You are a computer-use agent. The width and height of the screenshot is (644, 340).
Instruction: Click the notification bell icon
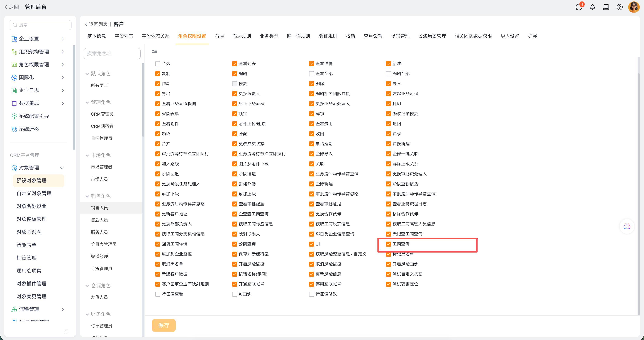coord(592,7)
